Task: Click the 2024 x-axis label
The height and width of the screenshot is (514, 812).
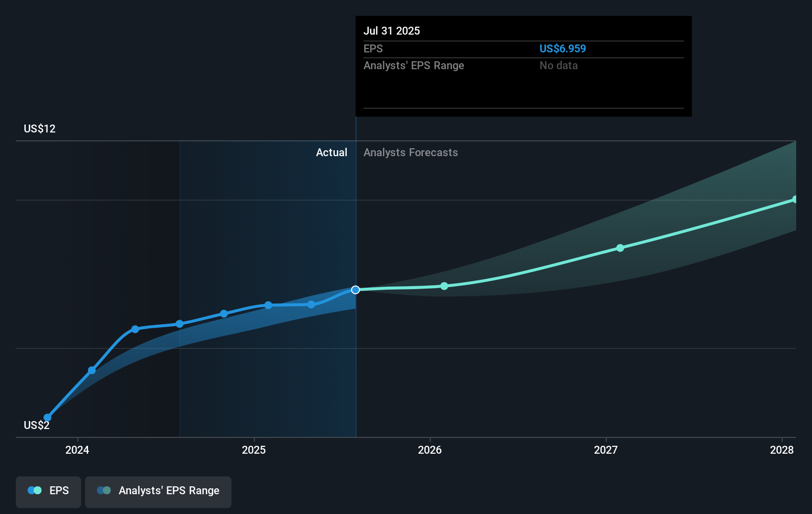Action: click(77, 450)
